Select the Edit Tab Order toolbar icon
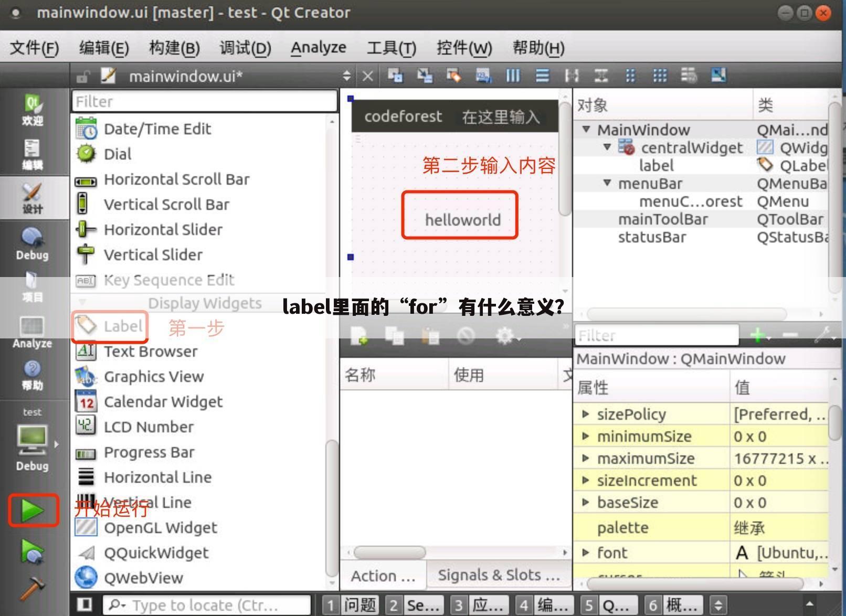 coord(483,76)
